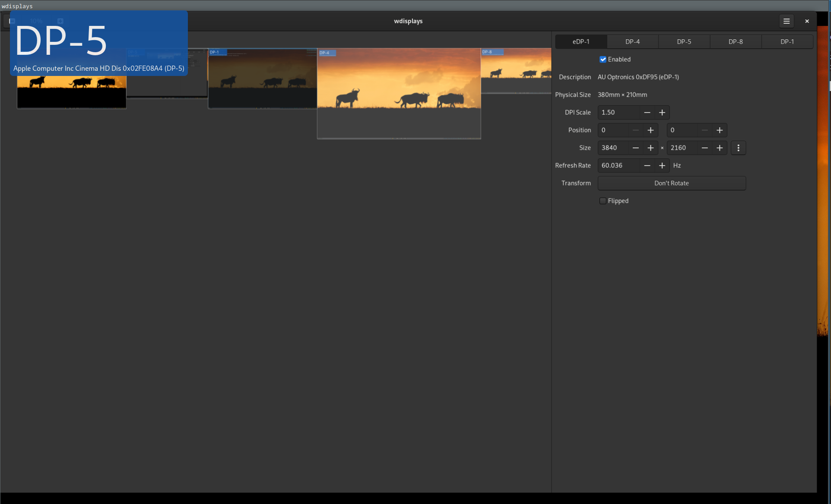Viewport: 831px width, 504px height.
Task: Decrease the DPI Scale with minus button
Action: 647,113
